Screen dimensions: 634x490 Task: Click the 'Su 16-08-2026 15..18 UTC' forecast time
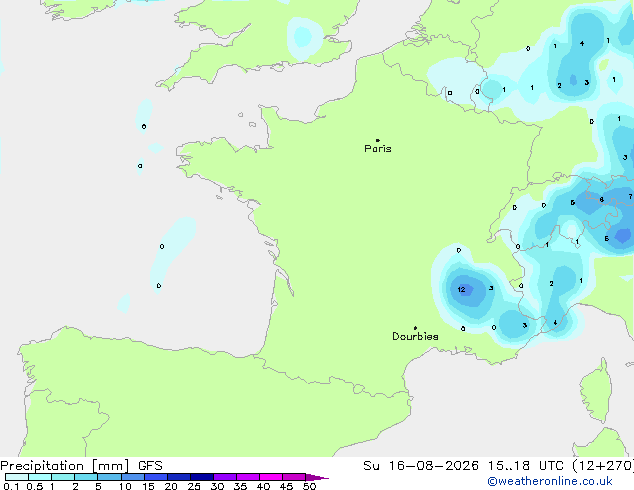463,465
